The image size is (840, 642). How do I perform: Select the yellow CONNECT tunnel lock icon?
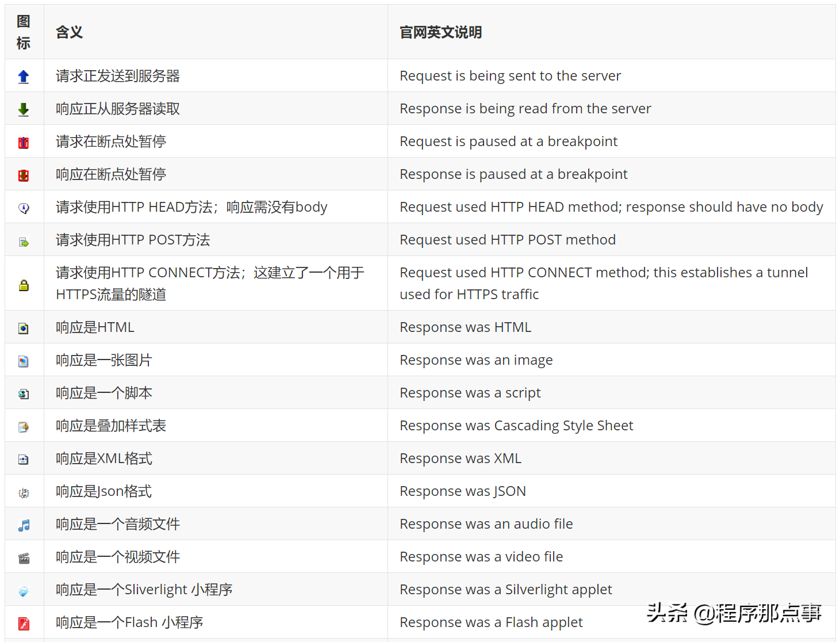click(x=24, y=283)
